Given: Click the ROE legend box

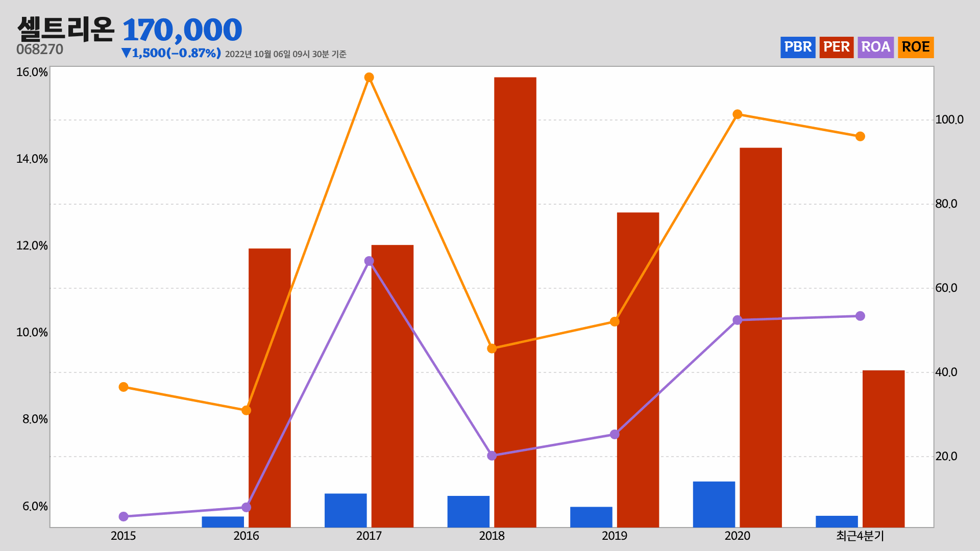Looking at the screenshot, I should pos(916,47).
